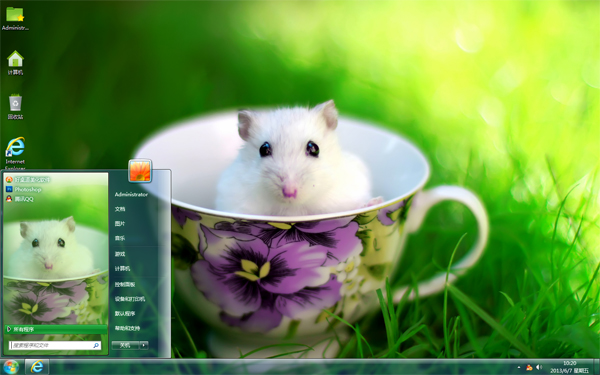Open the volume speaker icon in the tray
This screenshot has height=375, width=600.
click(x=539, y=367)
